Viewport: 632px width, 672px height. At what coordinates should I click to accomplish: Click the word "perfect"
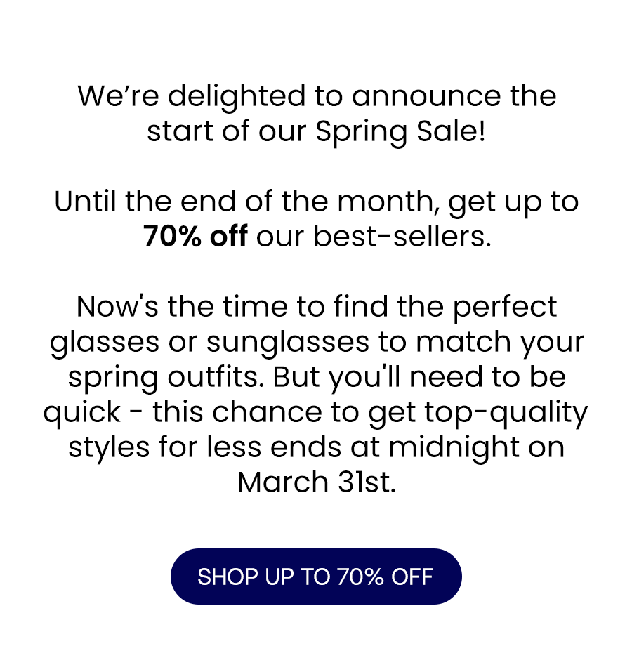(505, 308)
